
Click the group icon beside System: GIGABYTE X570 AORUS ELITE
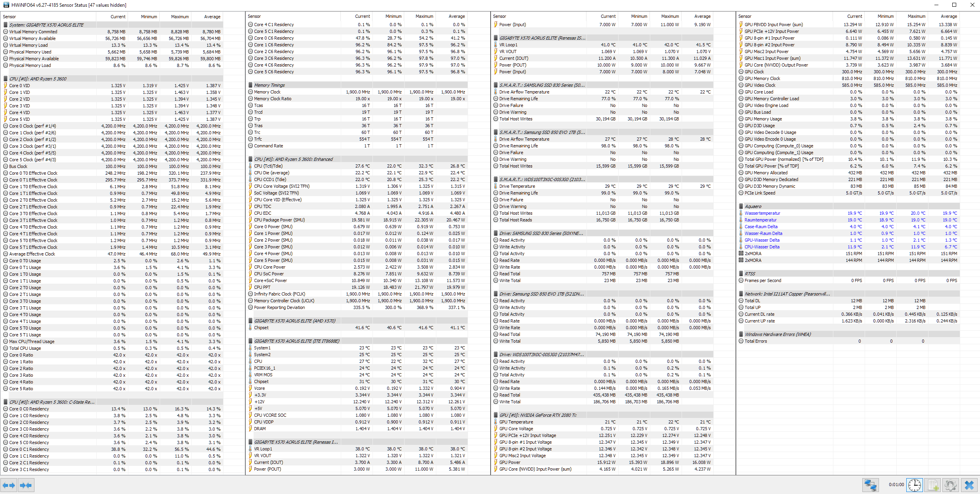pos(6,25)
